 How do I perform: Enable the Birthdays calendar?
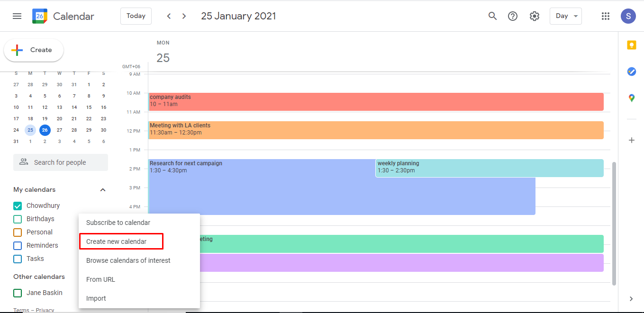point(18,219)
